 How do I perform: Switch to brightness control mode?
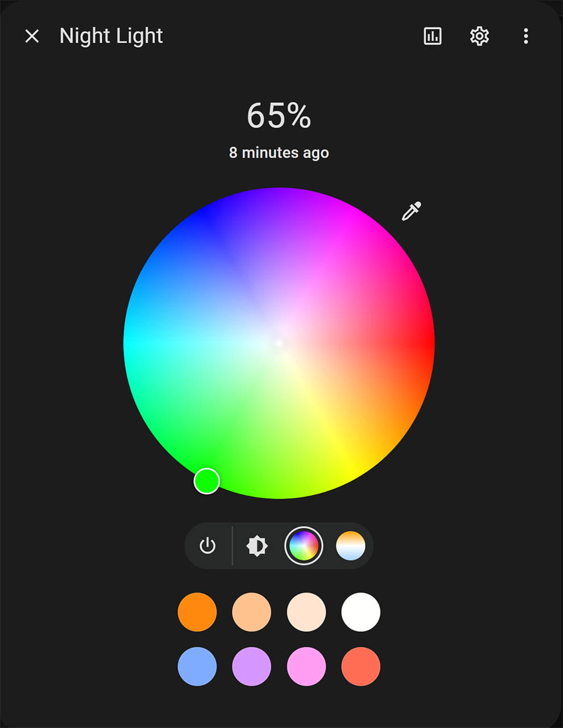(257, 546)
